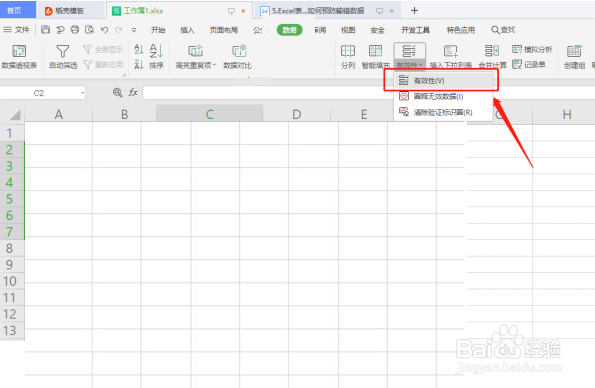Go to the 首页 home tab
The image size is (595, 388).
pos(17,10)
